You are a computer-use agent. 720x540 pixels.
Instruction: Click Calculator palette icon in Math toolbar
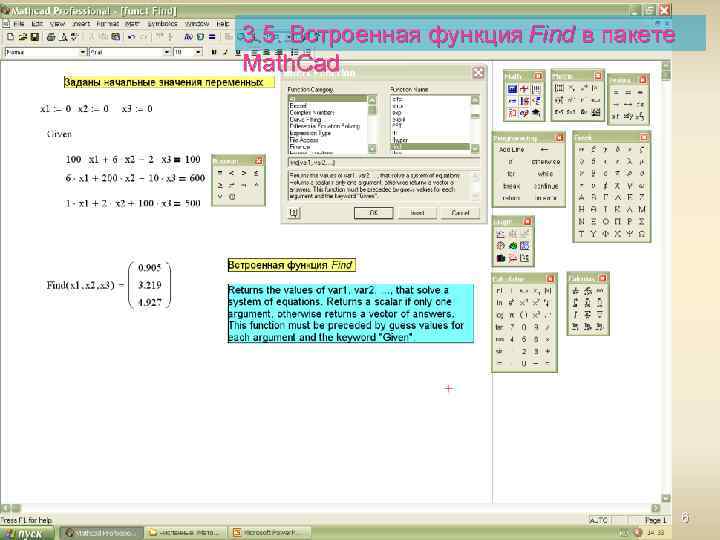[x=512, y=89]
